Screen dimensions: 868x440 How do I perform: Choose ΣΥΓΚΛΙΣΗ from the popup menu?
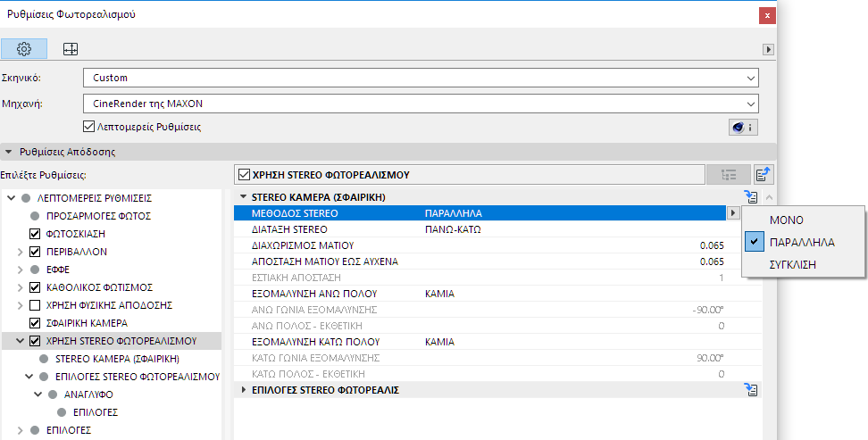pyautogui.click(x=793, y=264)
